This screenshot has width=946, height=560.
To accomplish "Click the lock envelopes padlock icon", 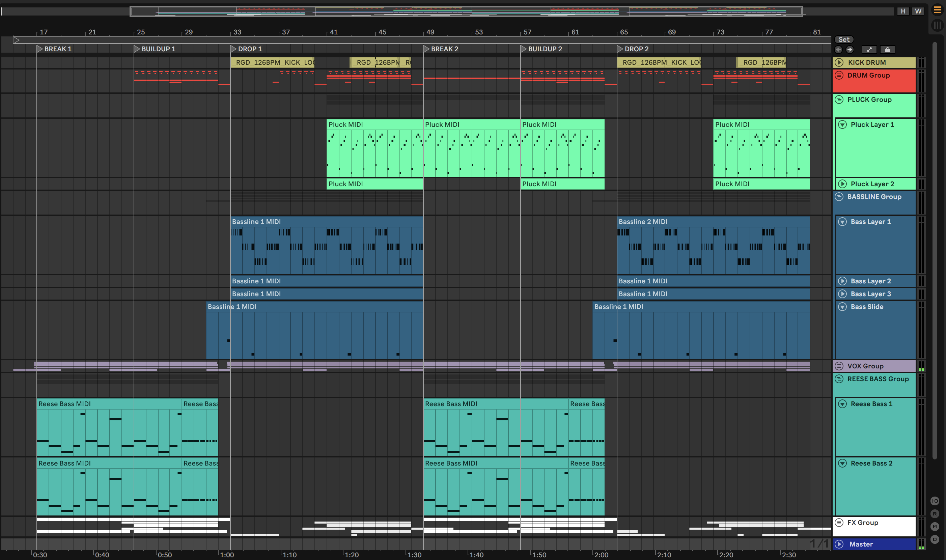I will pyautogui.click(x=888, y=50).
